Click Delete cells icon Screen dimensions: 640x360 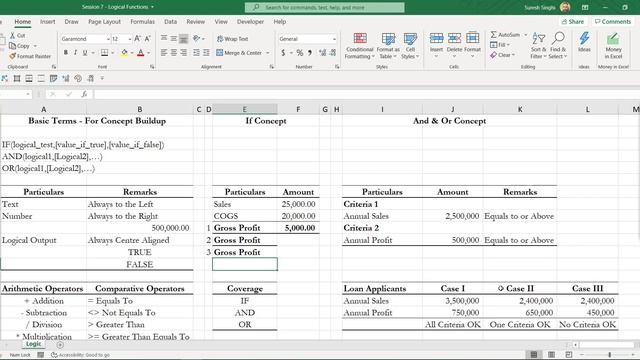click(x=454, y=38)
